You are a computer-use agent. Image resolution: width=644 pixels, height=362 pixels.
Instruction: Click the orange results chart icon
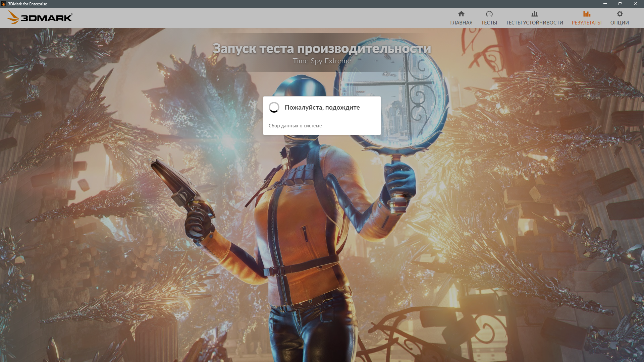[x=587, y=14]
